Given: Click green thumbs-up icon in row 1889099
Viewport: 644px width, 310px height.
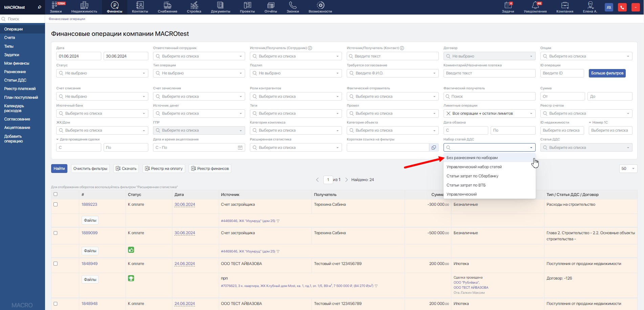Looking at the screenshot, I should [x=131, y=250].
